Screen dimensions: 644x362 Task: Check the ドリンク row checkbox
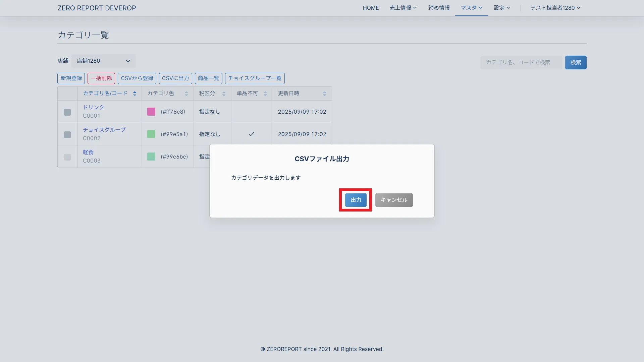click(67, 112)
